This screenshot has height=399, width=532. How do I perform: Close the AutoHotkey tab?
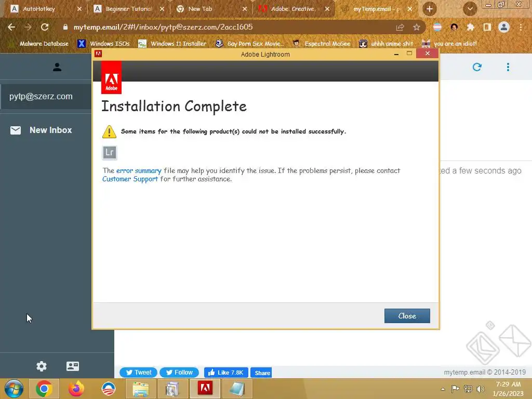tap(79, 9)
